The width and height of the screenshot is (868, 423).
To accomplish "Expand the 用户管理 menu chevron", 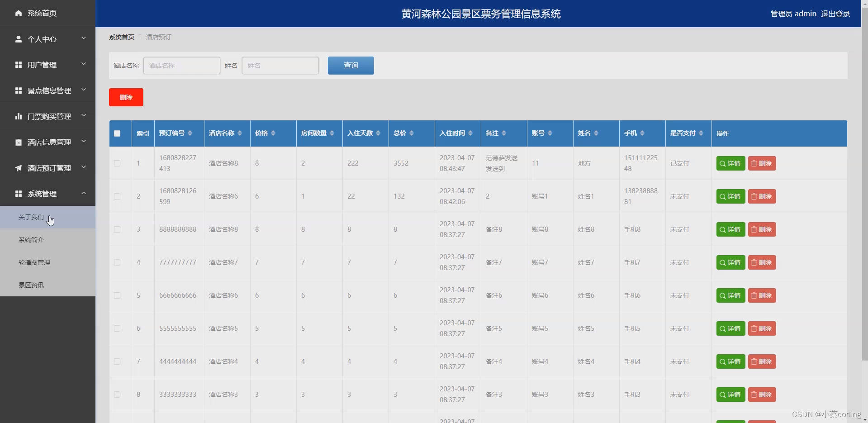I will coord(84,64).
